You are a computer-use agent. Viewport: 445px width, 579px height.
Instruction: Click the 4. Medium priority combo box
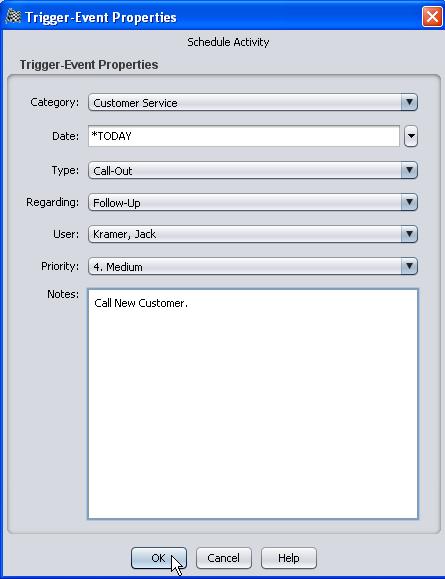click(253, 266)
